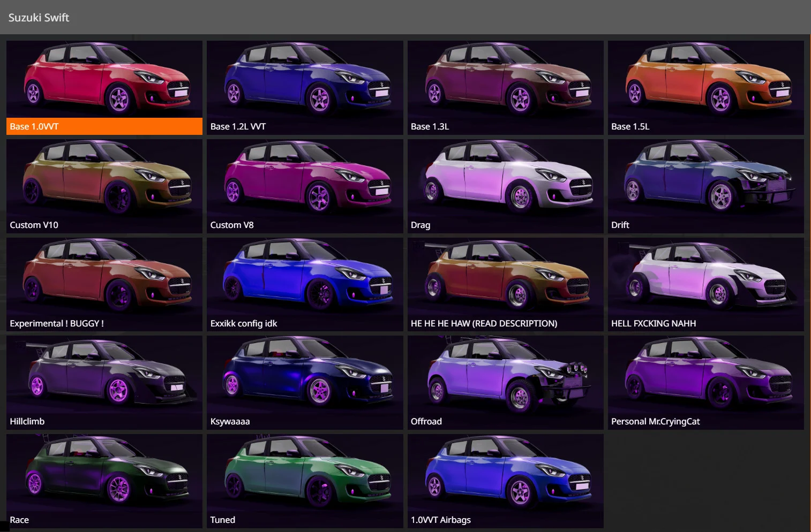Choose the white Drag configuration
Viewport: 811px width, 532px height.
(505, 179)
